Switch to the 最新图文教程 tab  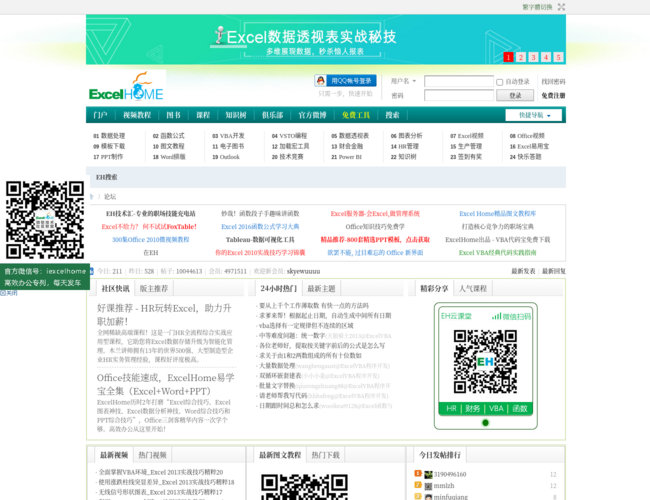pyautogui.click(x=280, y=455)
